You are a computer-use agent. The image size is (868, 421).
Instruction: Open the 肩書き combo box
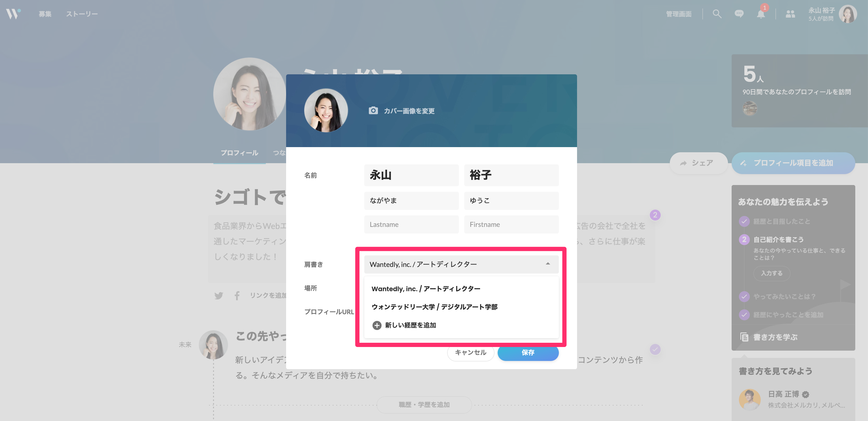461,264
